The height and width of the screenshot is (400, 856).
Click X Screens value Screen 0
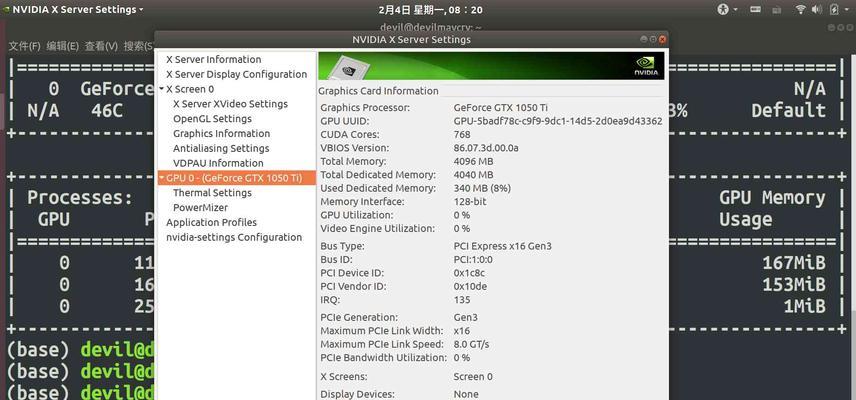click(473, 377)
